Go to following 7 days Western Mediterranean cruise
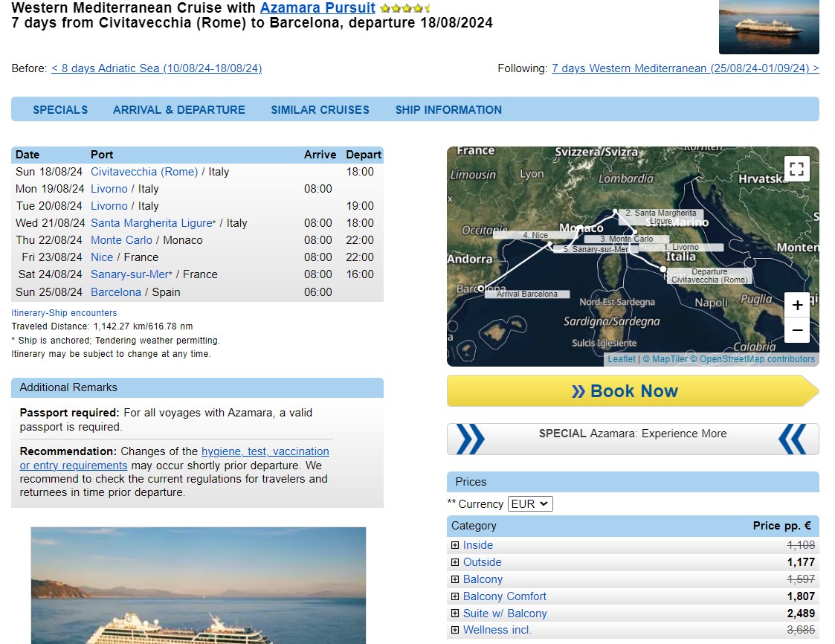This screenshot has width=835, height=644. [x=686, y=68]
